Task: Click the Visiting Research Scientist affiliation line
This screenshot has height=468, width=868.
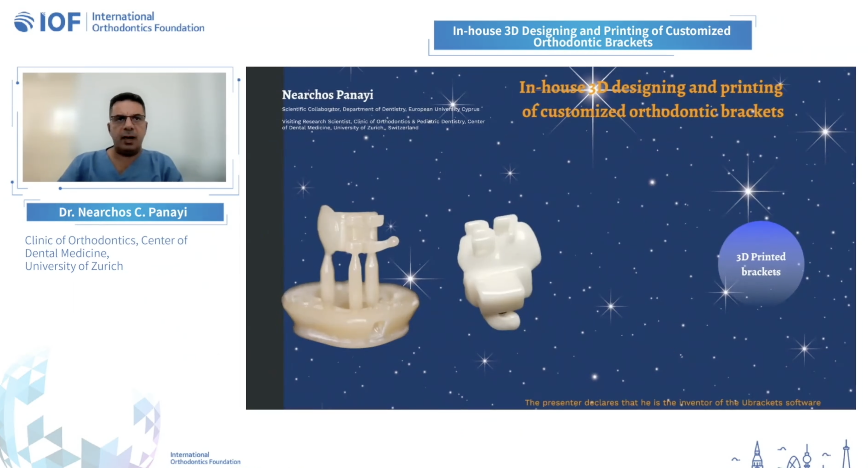Action: pyautogui.click(x=383, y=124)
